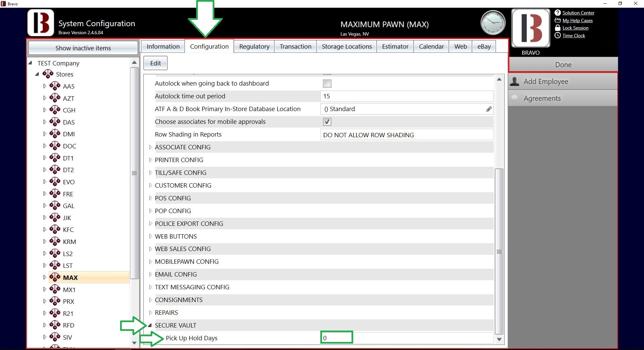Click the Edit button
Image resolution: width=644 pixels, height=350 pixels.
[155, 63]
